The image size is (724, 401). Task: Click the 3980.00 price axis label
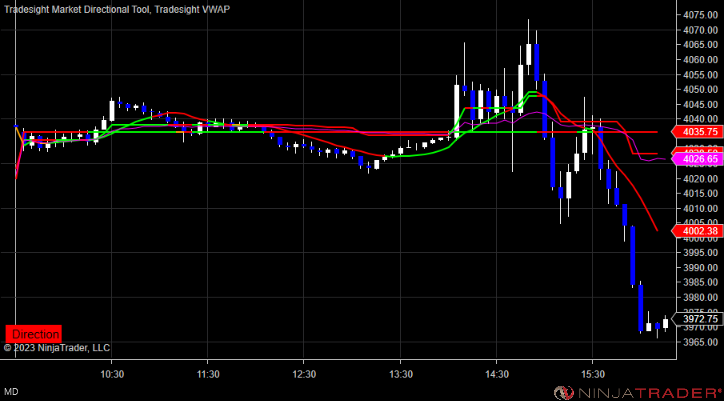(x=700, y=297)
